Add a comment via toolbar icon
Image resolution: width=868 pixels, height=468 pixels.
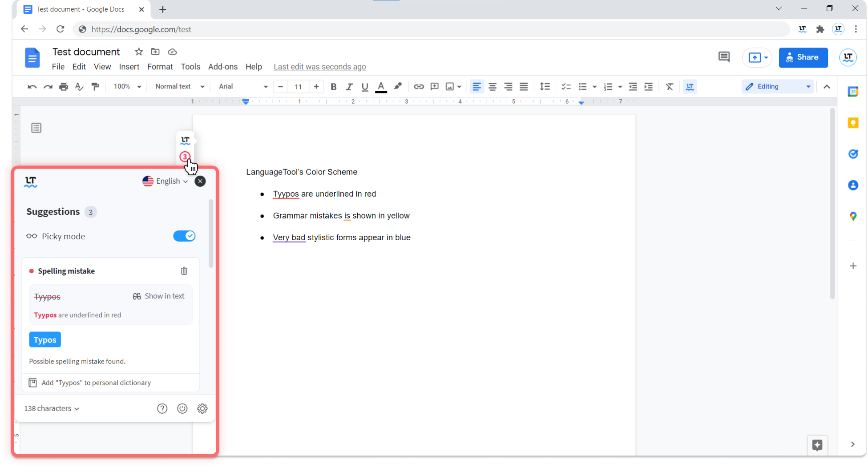pyautogui.click(x=435, y=87)
